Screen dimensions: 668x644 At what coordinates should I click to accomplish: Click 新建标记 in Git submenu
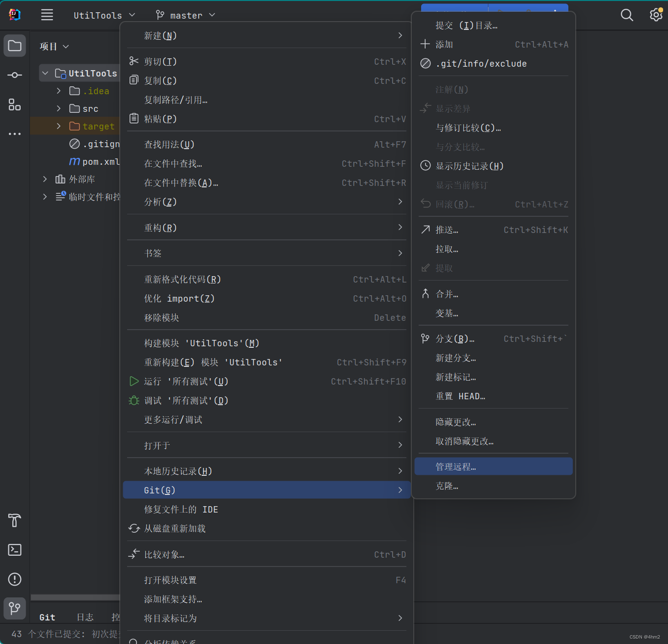(x=493, y=377)
